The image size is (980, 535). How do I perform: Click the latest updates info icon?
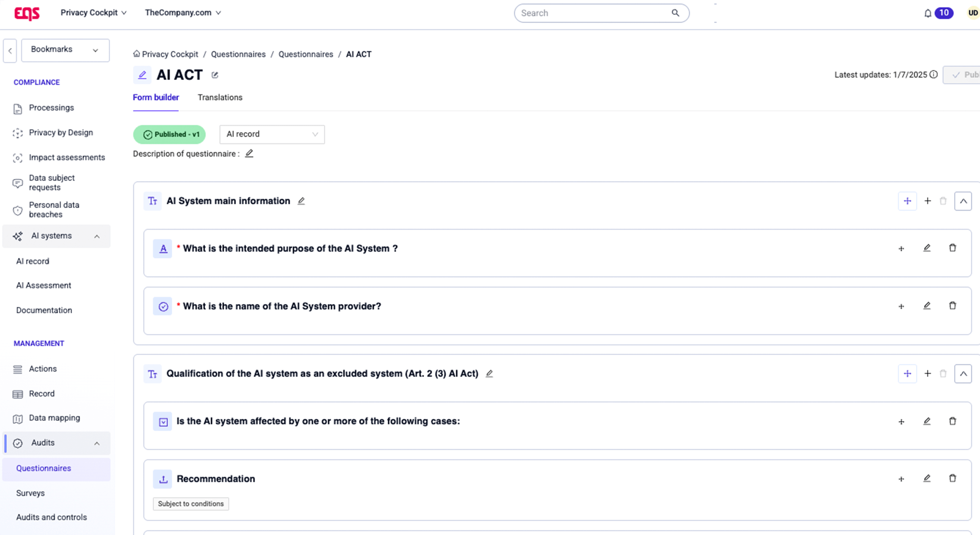[x=933, y=75]
